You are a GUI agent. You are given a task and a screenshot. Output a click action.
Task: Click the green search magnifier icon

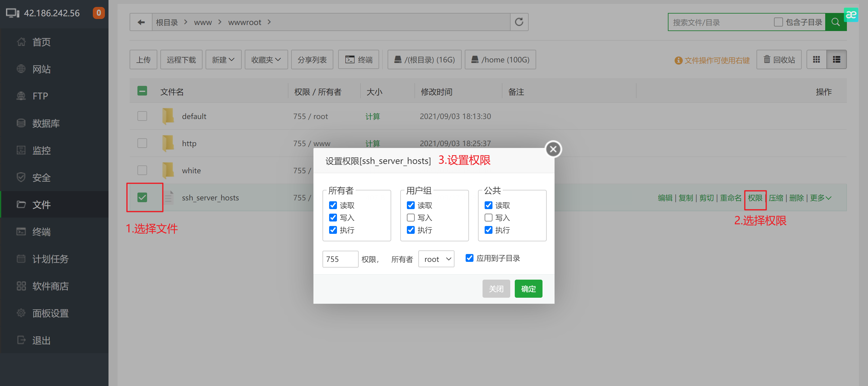tap(835, 22)
